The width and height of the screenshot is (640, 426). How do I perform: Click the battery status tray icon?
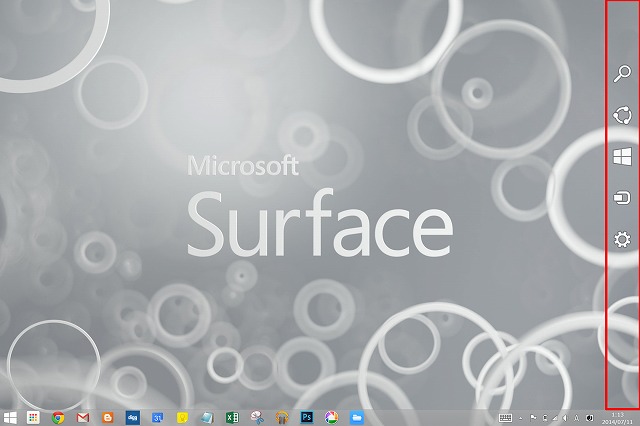[545, 418]
